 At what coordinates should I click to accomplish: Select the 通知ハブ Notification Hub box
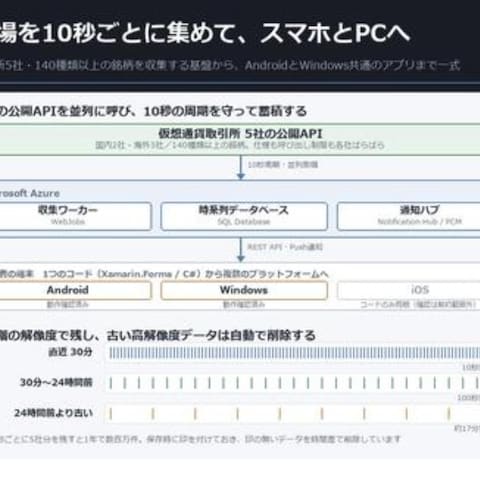click(408, 216)
